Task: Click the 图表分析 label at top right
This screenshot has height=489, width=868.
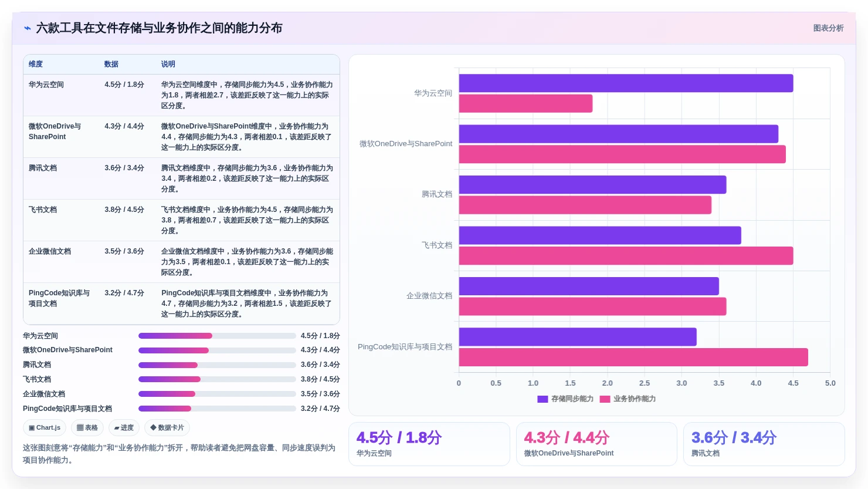Action: (828, 28)
